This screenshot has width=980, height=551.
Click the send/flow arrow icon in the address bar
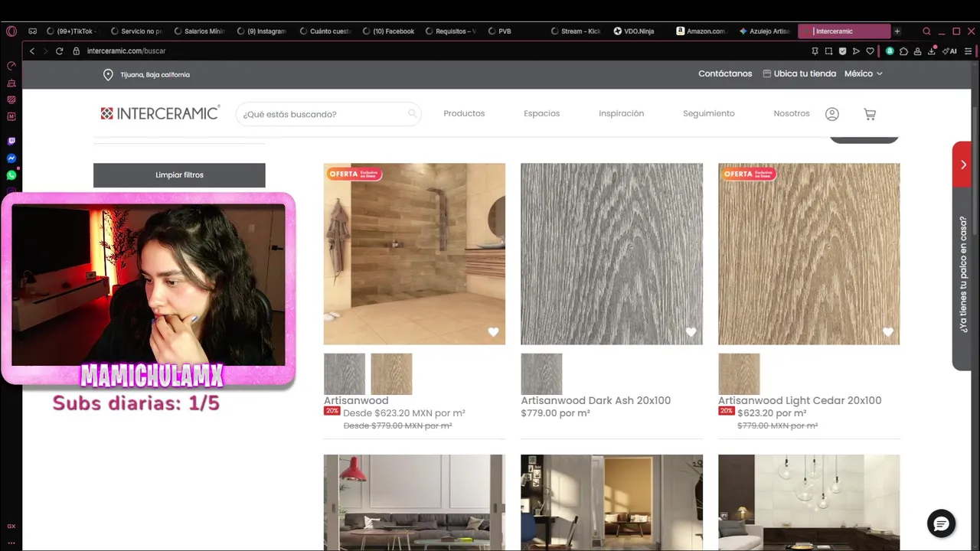click(856, 51)
